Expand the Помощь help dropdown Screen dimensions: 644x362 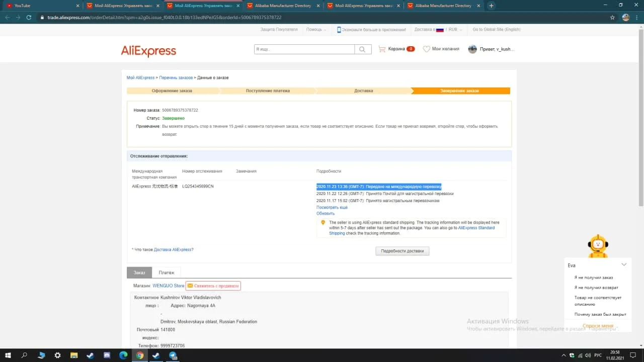(316, 30)
